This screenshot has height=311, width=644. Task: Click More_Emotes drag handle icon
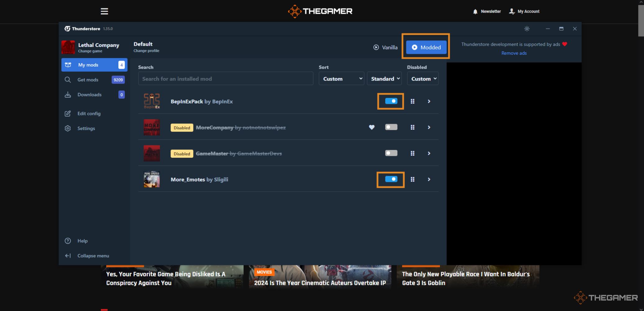[413, 179]
